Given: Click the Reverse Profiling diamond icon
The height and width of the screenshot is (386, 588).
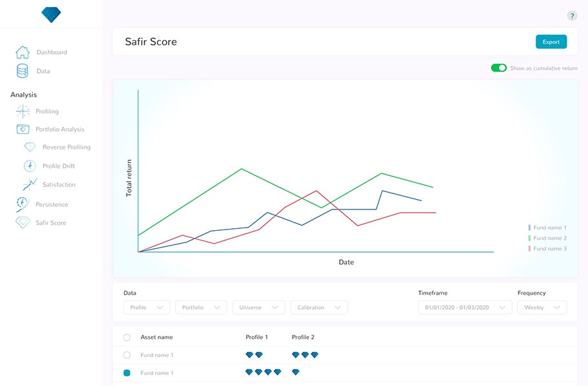Looking at the screenshot, I should (x=30, y=147).
